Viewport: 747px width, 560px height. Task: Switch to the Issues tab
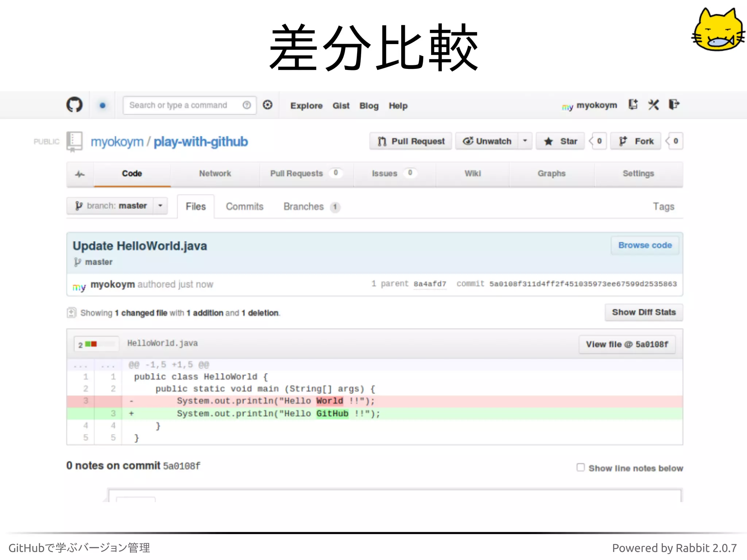(395, 174)
